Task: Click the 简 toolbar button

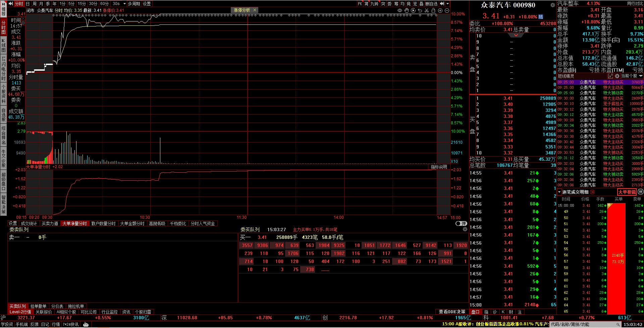Action: tap(367, 4)
